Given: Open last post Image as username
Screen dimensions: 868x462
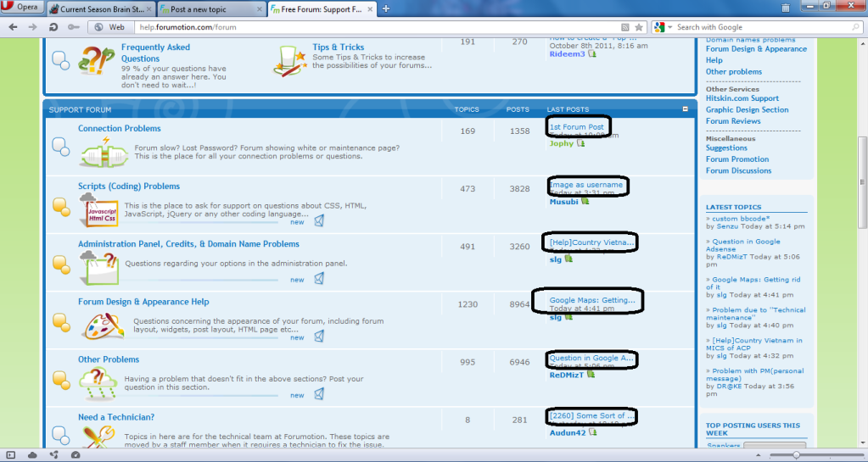Looking at the screenshot, I should coord(585,185).
